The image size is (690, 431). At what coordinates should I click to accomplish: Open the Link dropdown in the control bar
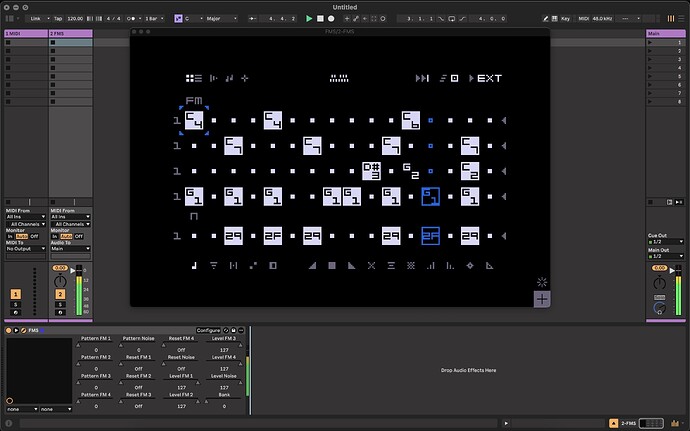[x=39, y=18]
